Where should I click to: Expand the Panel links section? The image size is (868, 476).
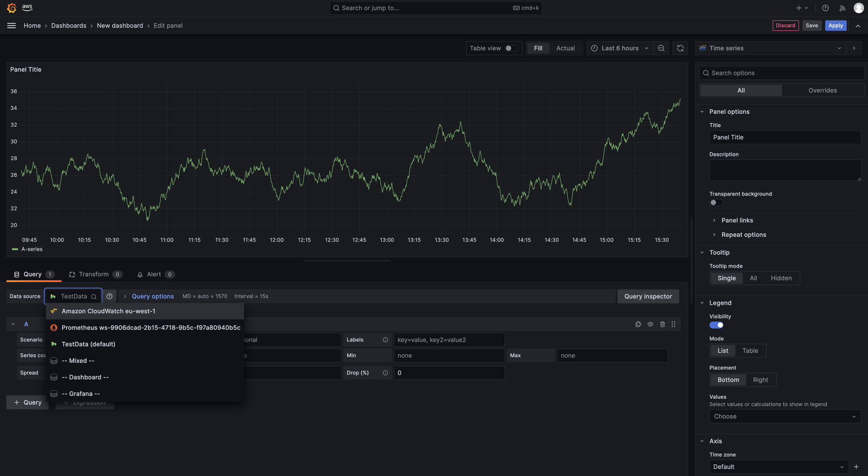point(737,221)
